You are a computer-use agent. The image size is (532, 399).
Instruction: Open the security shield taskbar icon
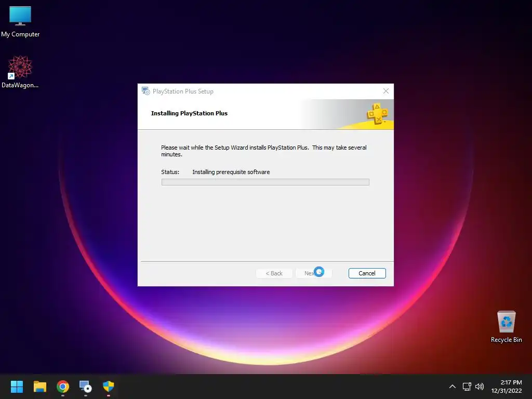(109, 387)
